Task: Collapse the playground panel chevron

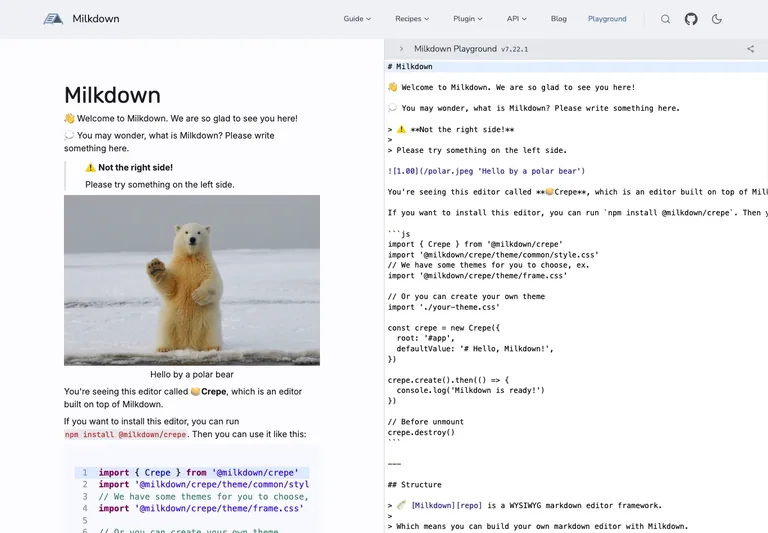Action: point(401,48)
